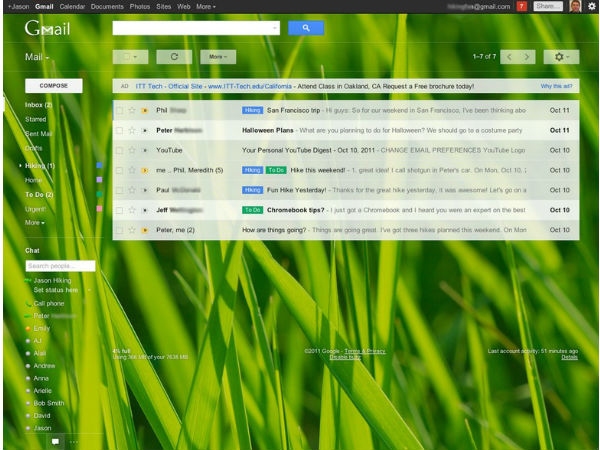This screenshot has width=600, height=450.
Task: Open the Inbox (2) folder
Action: point(39,105)
